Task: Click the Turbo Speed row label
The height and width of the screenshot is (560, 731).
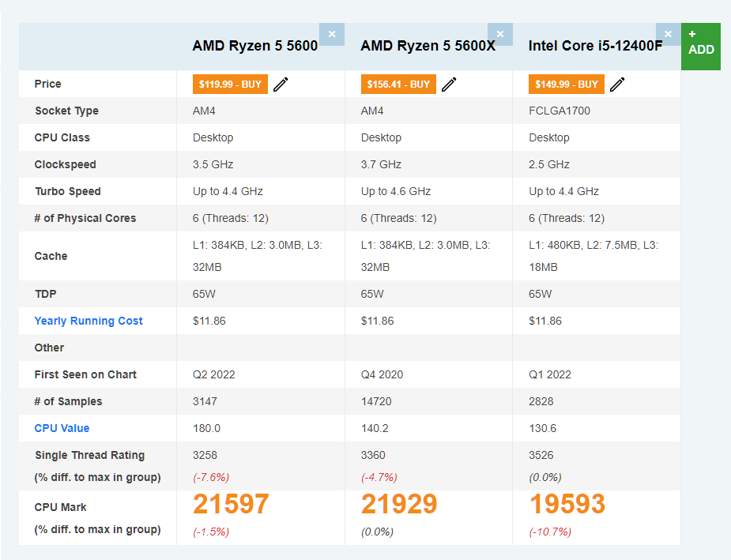Action: pyautogui.click(x=68, y=191)
